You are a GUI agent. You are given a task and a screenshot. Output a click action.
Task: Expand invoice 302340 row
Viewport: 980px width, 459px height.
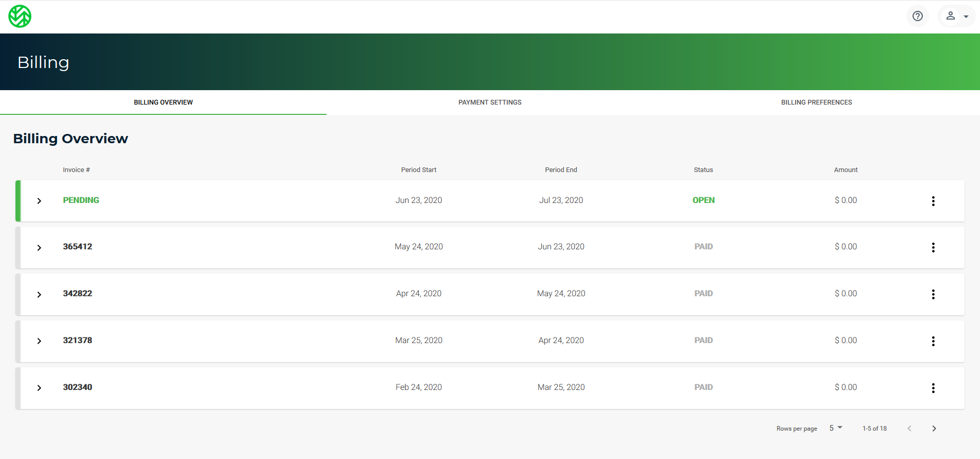[39, 388]
